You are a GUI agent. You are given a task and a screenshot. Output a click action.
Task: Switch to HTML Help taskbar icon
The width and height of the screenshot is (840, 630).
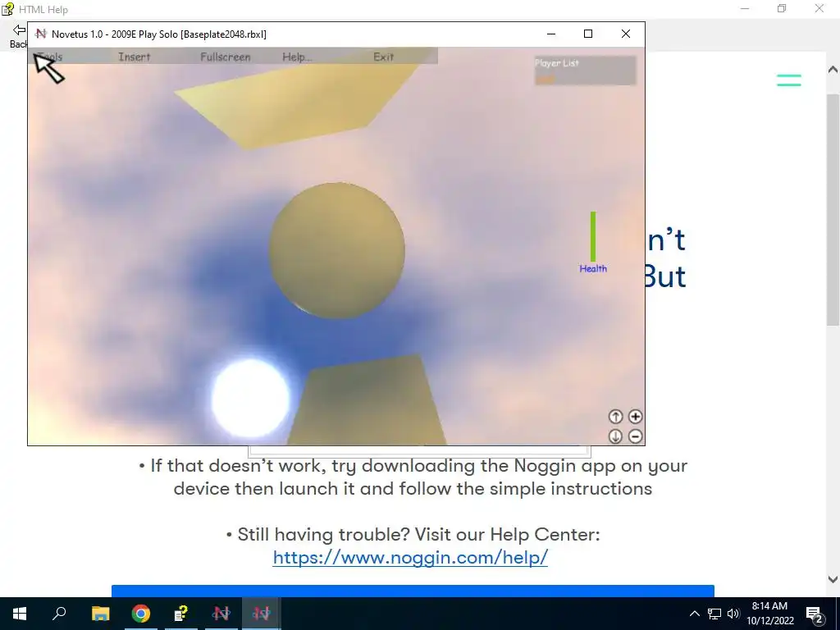(181, 614)
